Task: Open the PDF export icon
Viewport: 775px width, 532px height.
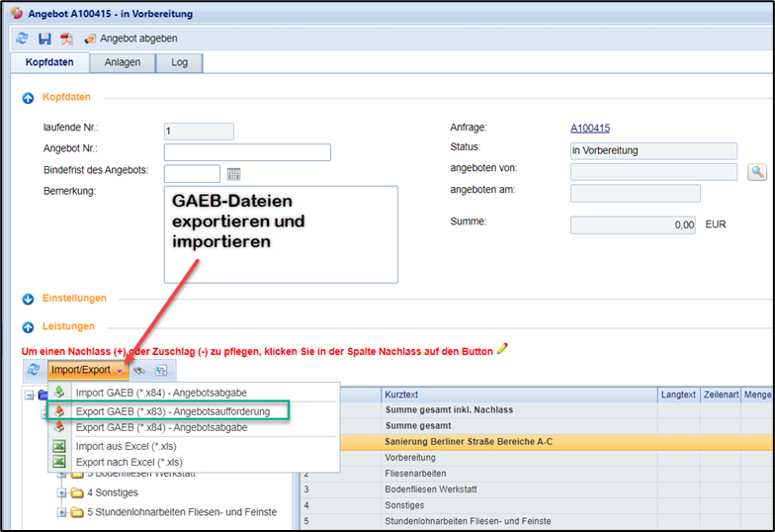Action: click(66, 39)
